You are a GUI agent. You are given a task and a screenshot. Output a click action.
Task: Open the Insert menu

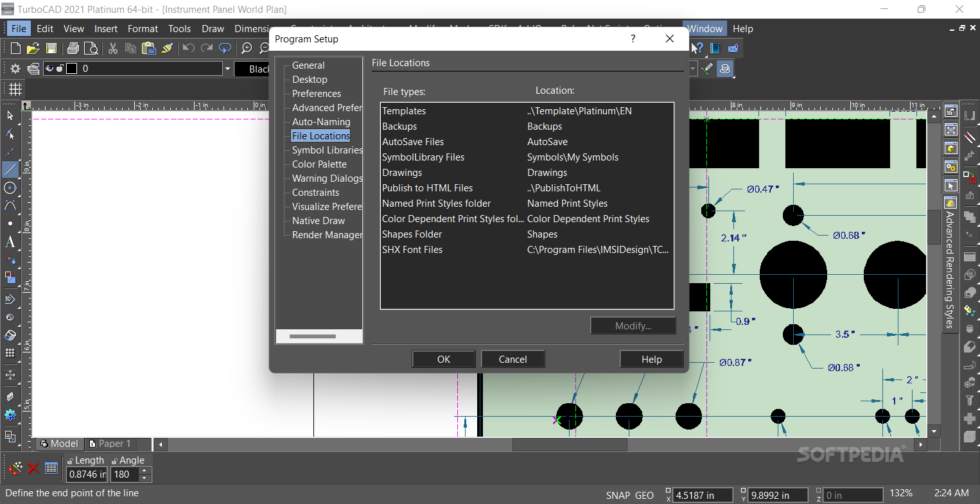coord(106,28)
